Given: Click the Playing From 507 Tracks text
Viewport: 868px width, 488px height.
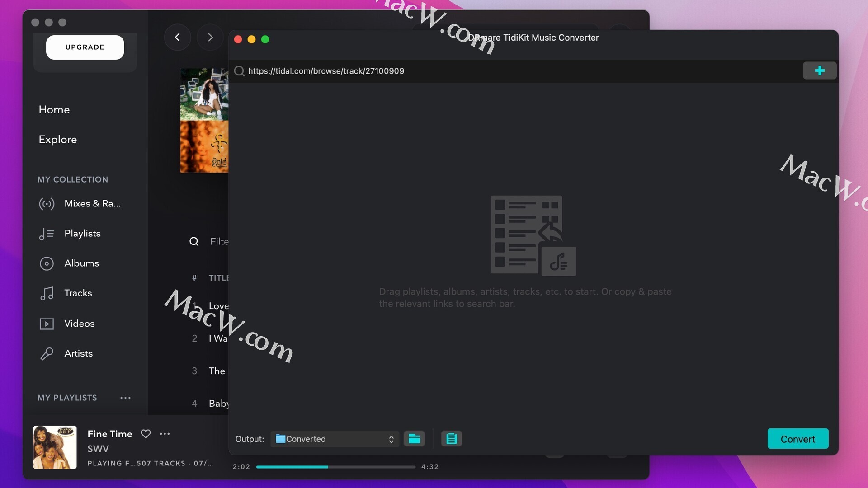Looking at the screenshot, I should pyautogui.click(x=150, y=463).
